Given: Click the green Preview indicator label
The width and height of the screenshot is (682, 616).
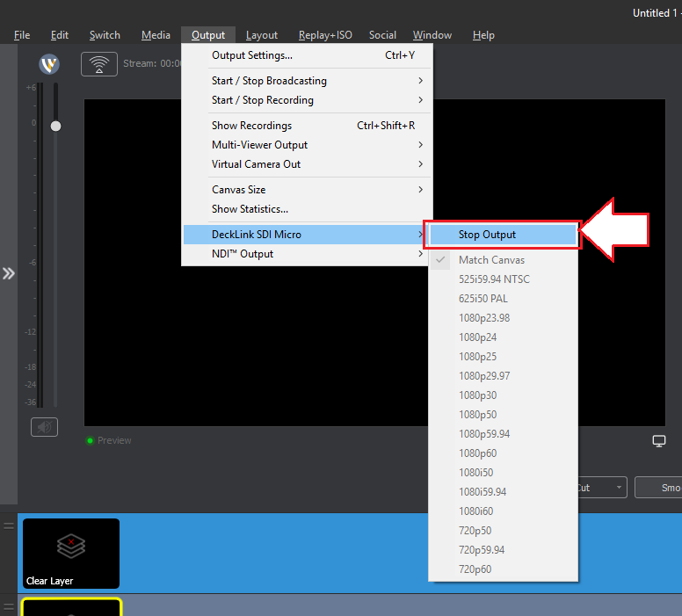Looking at the screenshot, I should point(109,440).
